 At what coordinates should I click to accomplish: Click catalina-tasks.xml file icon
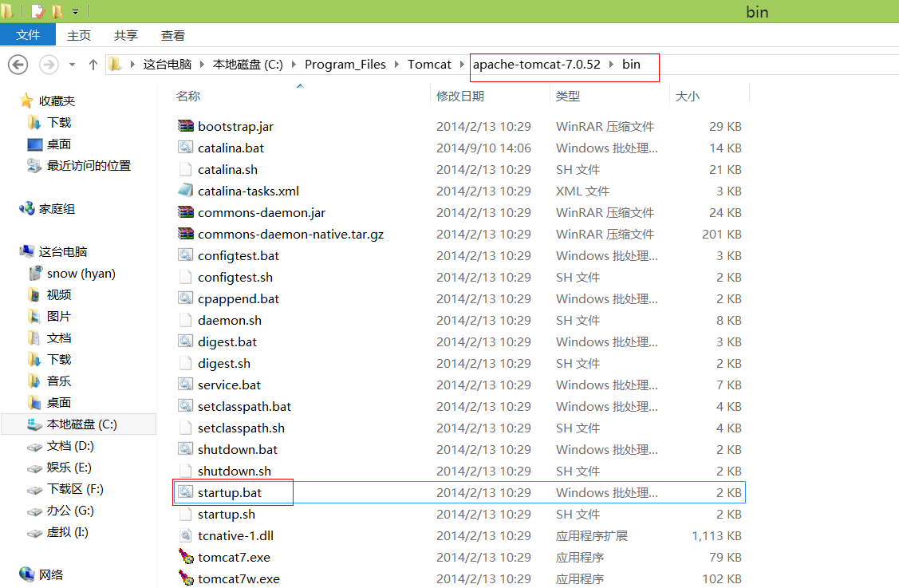(x=185, y=191)
